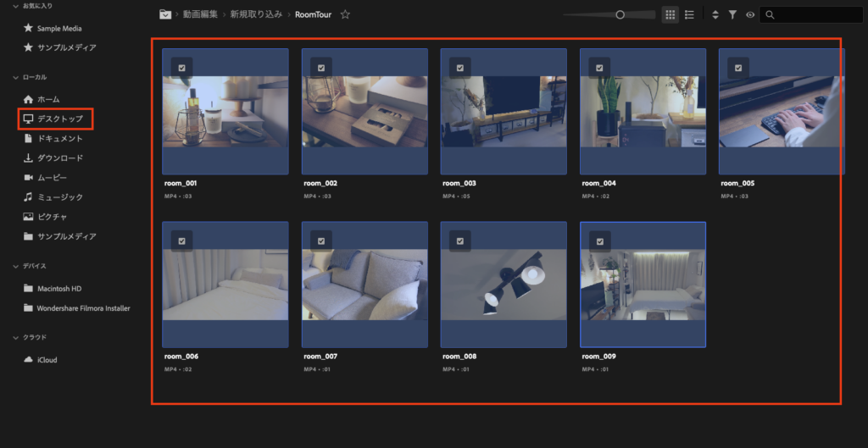Uncheck the room_002 clip checkbox
Viewport: 868px width, 448px height.
pos(321,68)
